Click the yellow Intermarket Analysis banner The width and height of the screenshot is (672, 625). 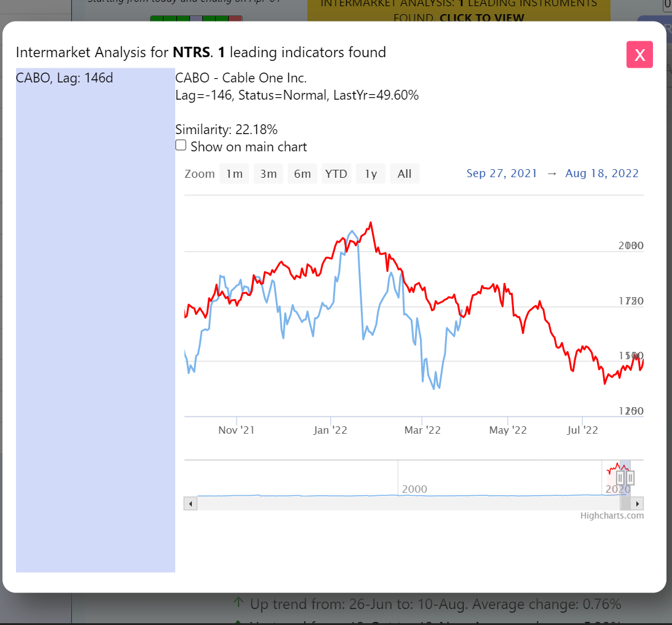tap(459, 10)
